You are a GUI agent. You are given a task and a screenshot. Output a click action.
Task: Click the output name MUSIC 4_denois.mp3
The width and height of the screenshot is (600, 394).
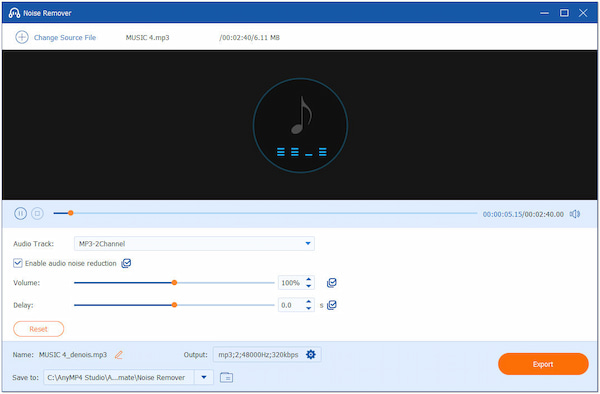point(73,355)
